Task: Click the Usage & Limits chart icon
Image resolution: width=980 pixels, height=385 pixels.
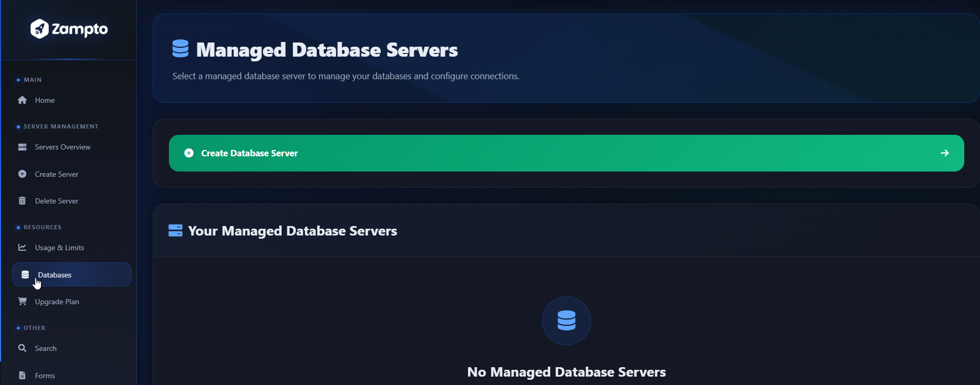Action: pos(22,248)
